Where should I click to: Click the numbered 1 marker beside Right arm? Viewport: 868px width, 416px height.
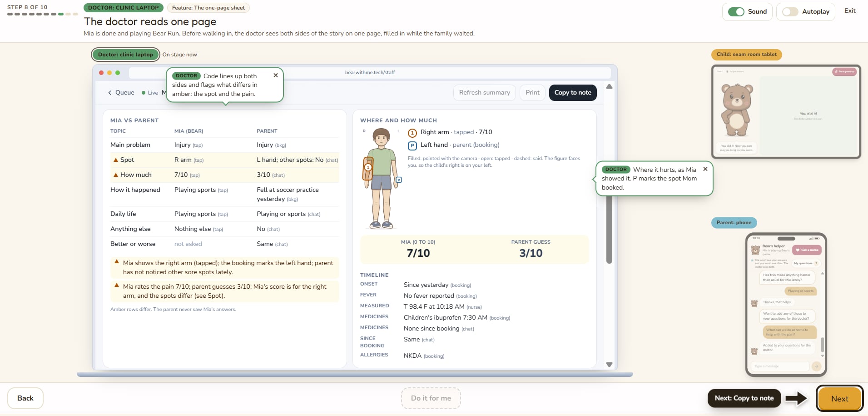412,133
